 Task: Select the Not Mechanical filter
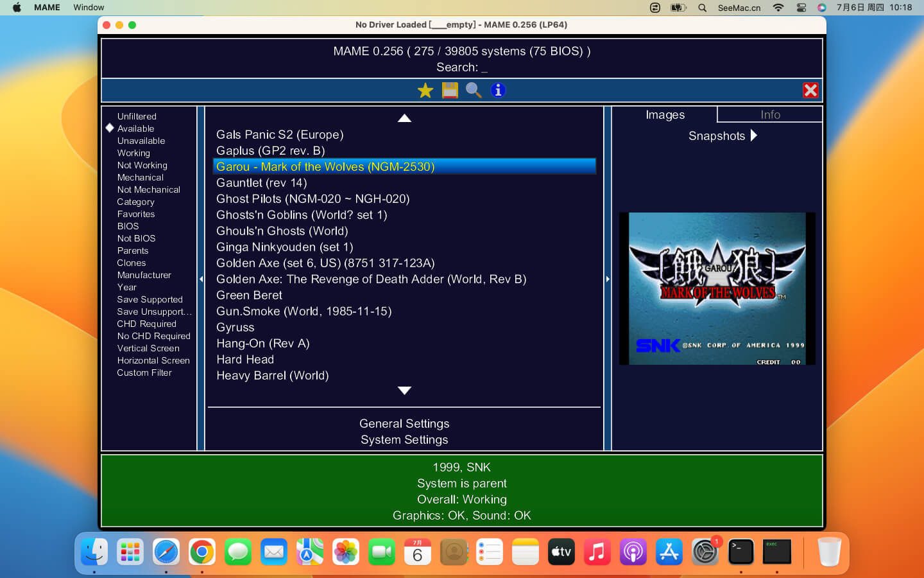point(148,189)
